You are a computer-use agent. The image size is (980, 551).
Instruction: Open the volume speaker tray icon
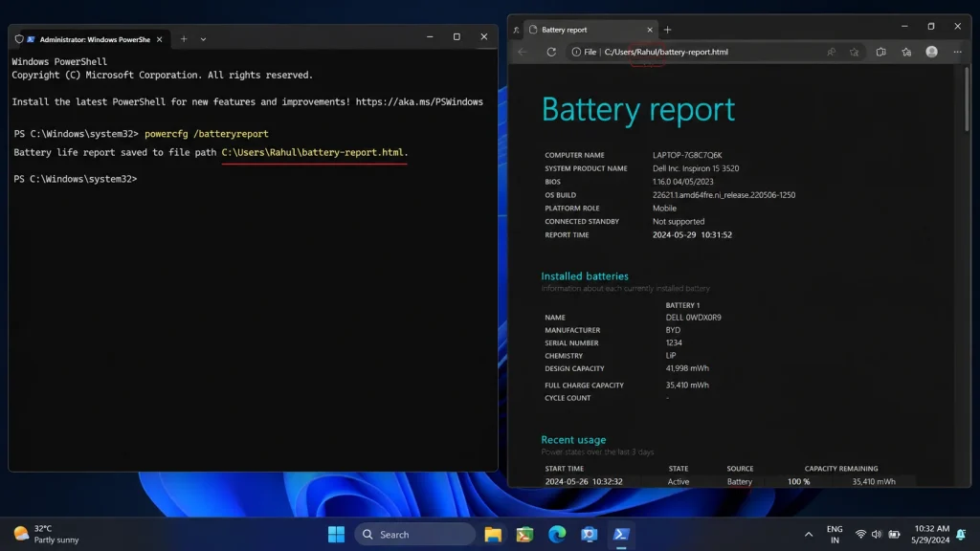point(877,534)
